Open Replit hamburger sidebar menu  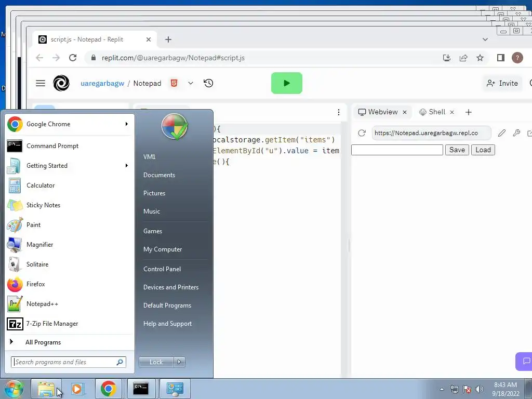point(41,83)
